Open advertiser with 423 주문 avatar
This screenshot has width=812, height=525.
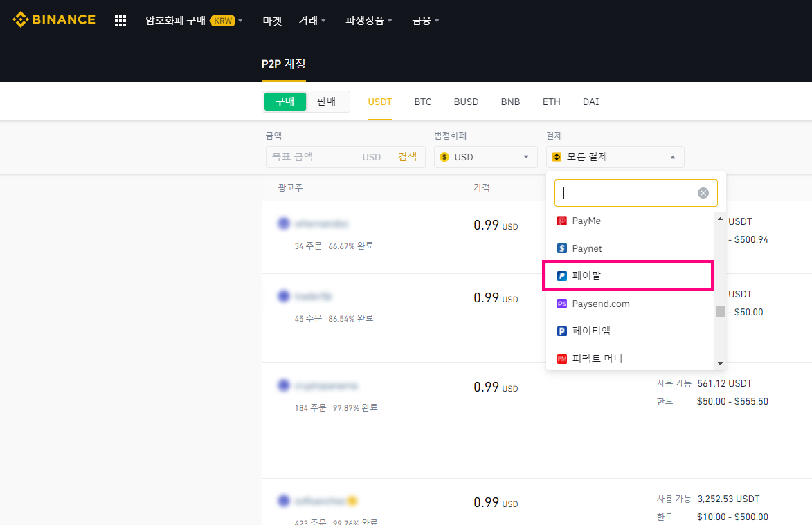click(x=283, y=501)
